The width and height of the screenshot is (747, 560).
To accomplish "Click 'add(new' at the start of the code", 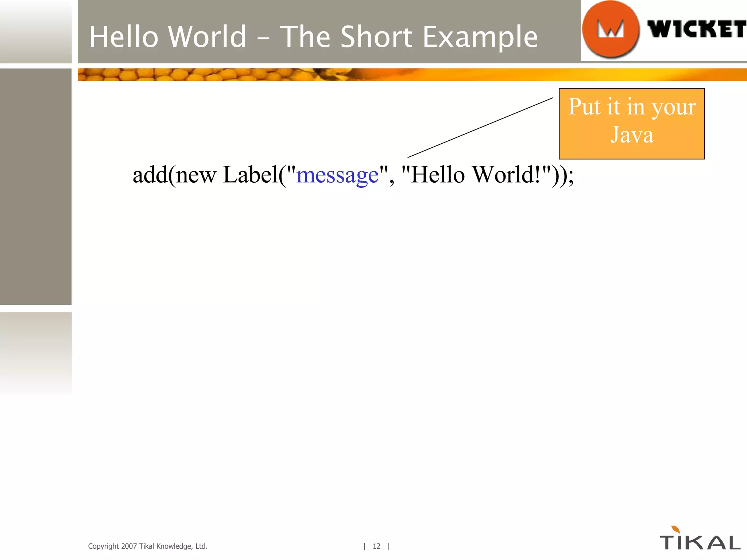I will [x=174, y=175].
